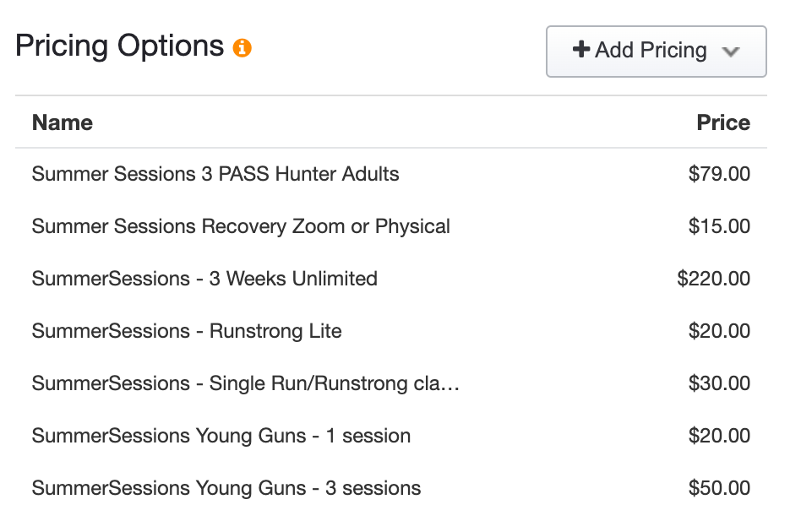Select the Name column header
801x532 pixels.
click(x=63, y=122)
